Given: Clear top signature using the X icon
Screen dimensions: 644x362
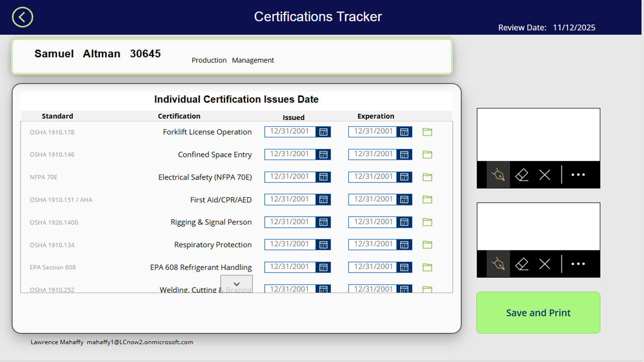Looking at the screenshot, I should pos(544,174).
